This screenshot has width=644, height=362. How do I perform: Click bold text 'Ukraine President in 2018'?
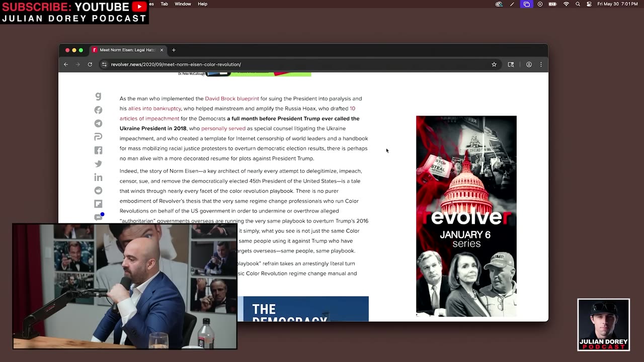pyautogui.click(x=153, y=129)
